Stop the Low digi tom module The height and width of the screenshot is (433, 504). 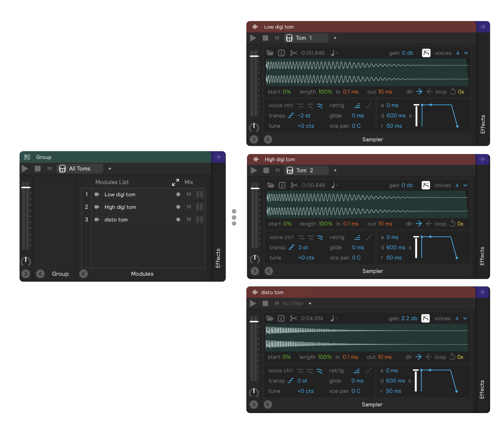[x=265, y=38]
